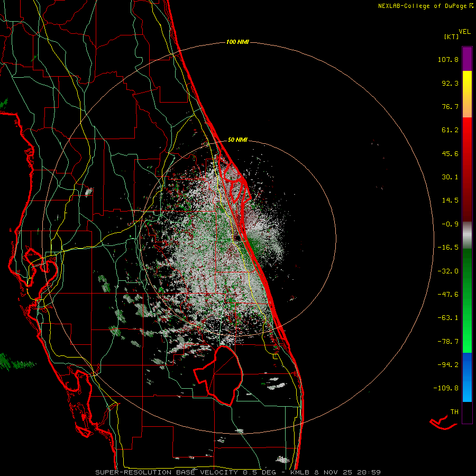Click the 50 NMI range ring label

[x=237, y=140]
